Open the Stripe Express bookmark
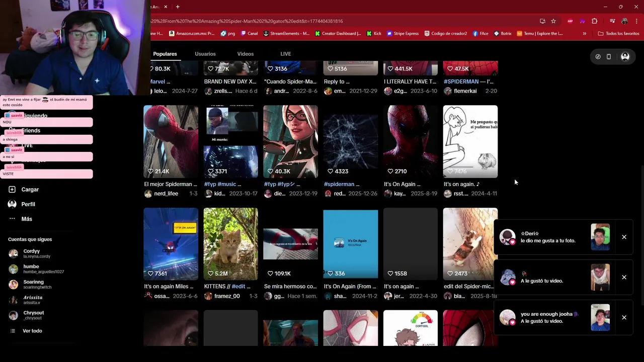 coord(403,34)
